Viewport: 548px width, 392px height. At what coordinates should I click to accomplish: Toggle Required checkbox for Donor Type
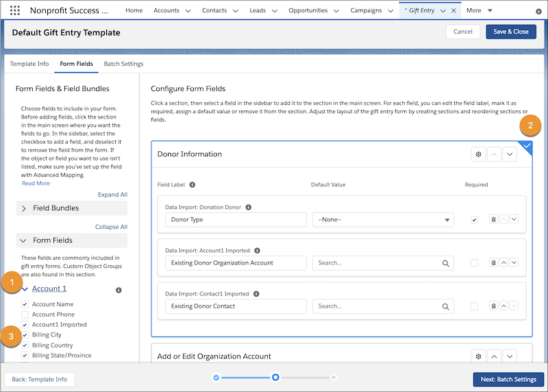474,220
